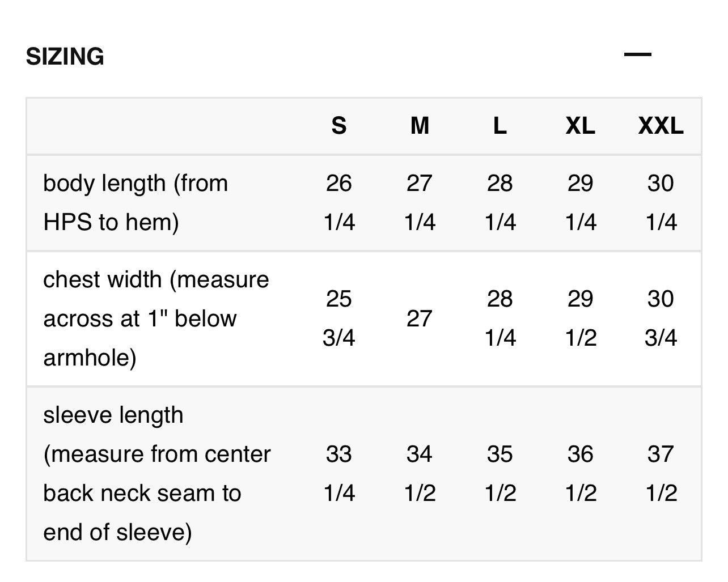This screenshot has width=728, height=582.
Task: Click the M chest width 27 cell
Action: [x=420, y=318]
